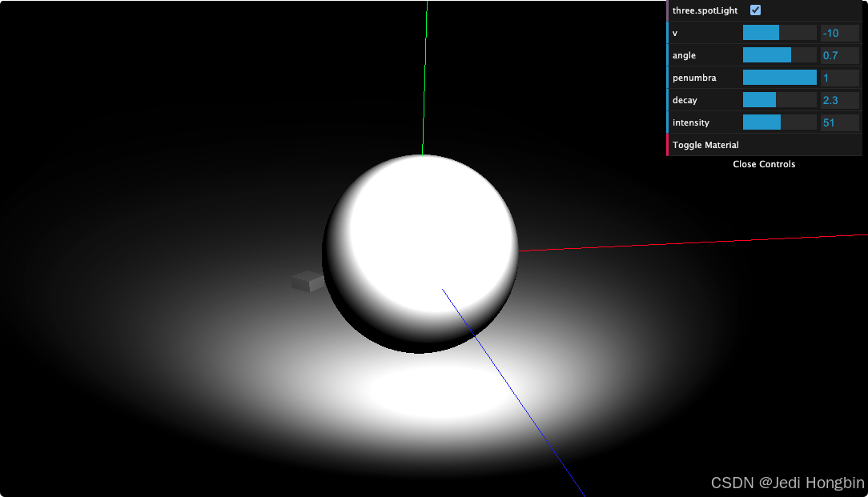
Task: Click the white sphere in the scene
Action: [420, 254]
